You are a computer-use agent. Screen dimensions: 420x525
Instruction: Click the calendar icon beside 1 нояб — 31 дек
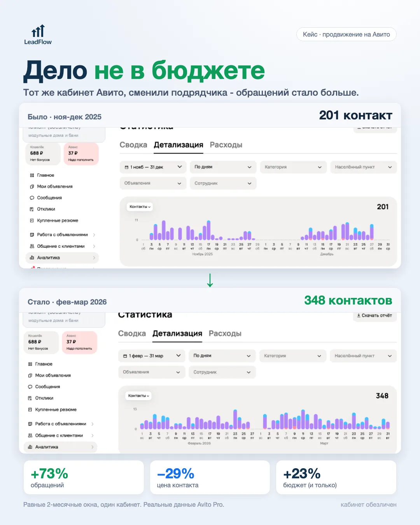126,167
